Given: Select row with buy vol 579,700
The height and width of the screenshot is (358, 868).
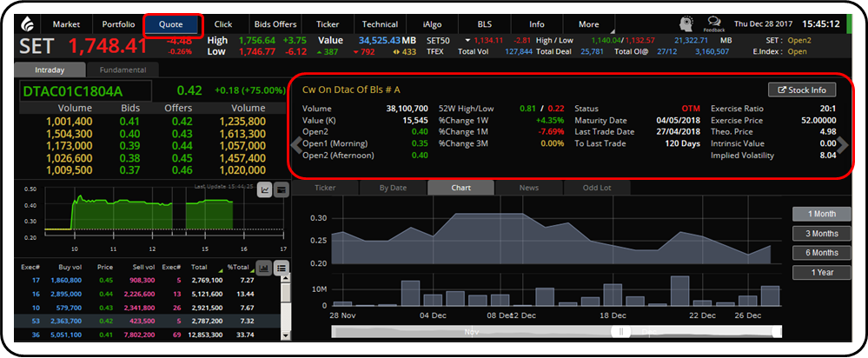Looking at the screenshot, I should coord(148,308).
